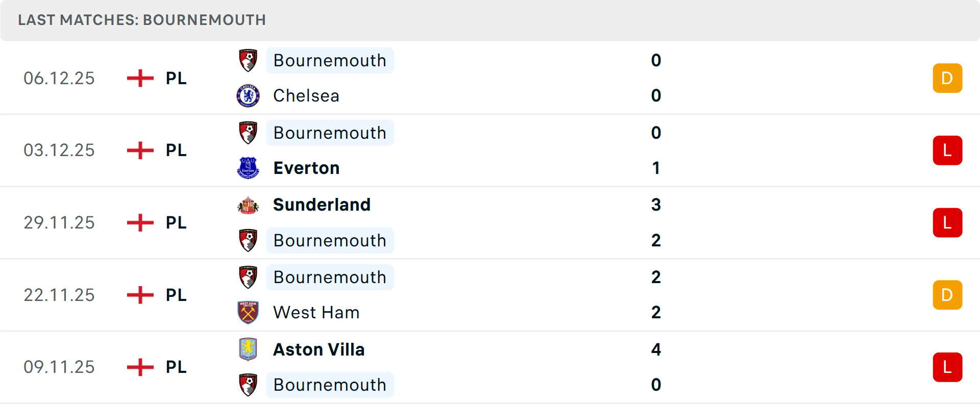Click the West Ham club crest icon
Screen dimensions: 980x404
(248, 312)
